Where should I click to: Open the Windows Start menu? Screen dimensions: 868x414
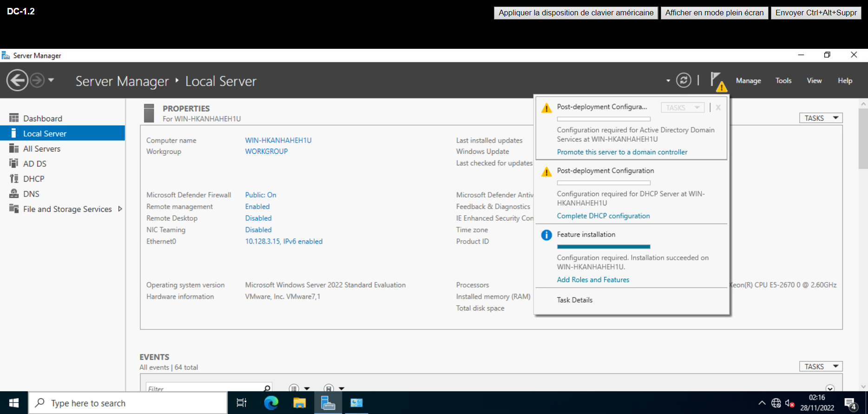coord(14,403)
